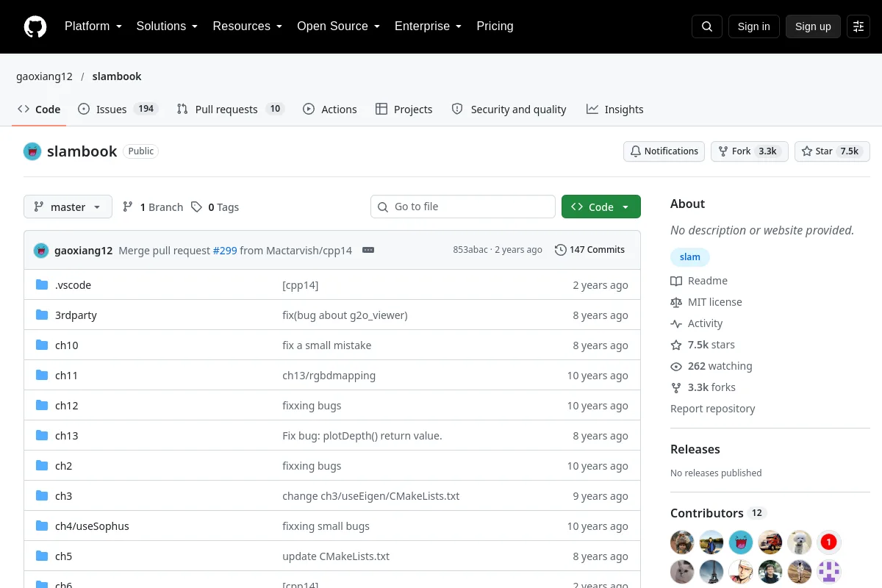Open commit 'update CMakeLists.txt'
The image size is (882, 588).
(336, 556)
